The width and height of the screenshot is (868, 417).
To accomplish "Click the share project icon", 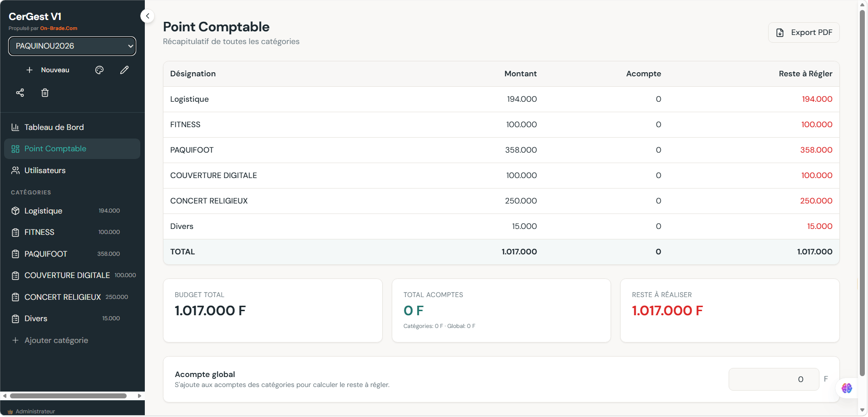I will pyautogui.click(x=20, y=93).
